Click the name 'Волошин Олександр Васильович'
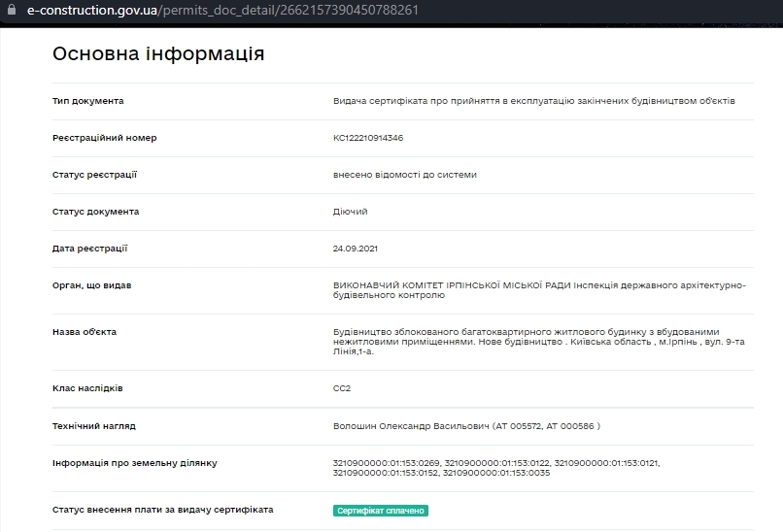Viewport: 783px width, 532px height. point(411,426)
